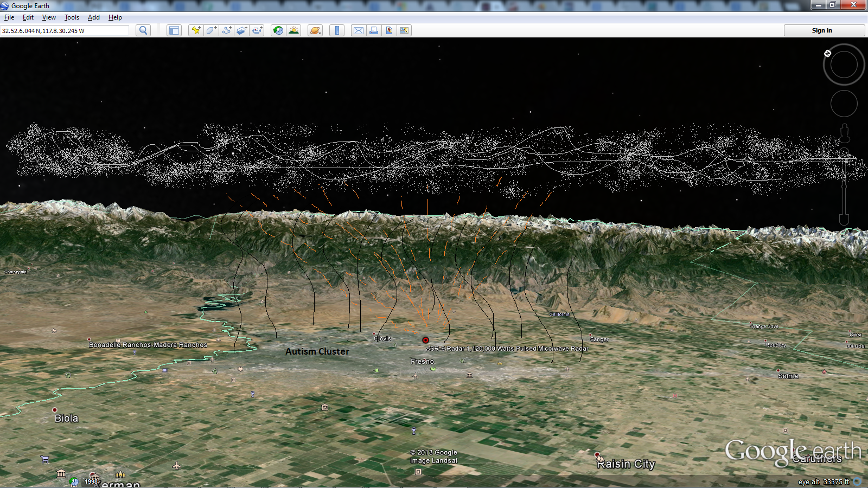Toggle the sidebar panel visibility
868x488 pixels.
pos(174,30)
